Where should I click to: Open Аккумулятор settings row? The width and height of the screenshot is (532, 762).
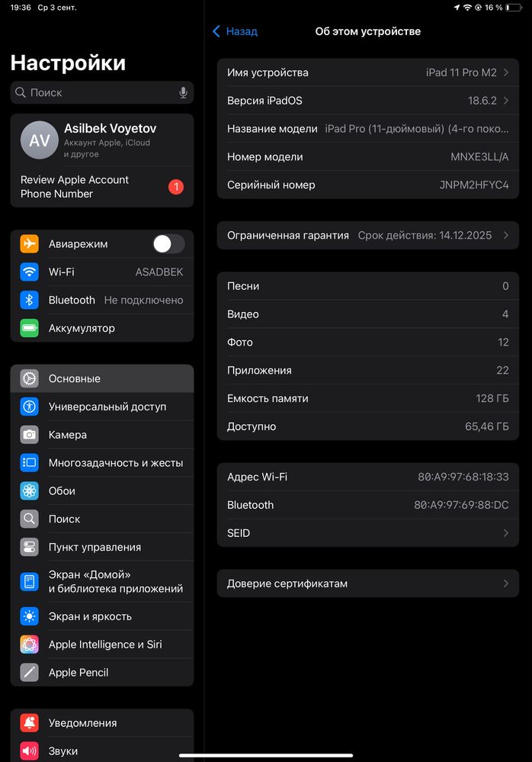click(102, 328)
